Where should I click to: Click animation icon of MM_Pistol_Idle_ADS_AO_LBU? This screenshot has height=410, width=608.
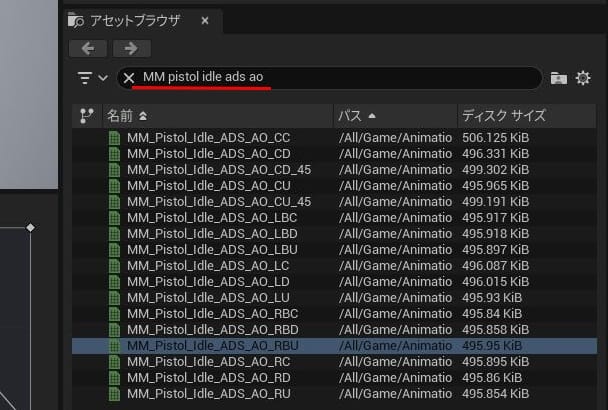[114, 250]
